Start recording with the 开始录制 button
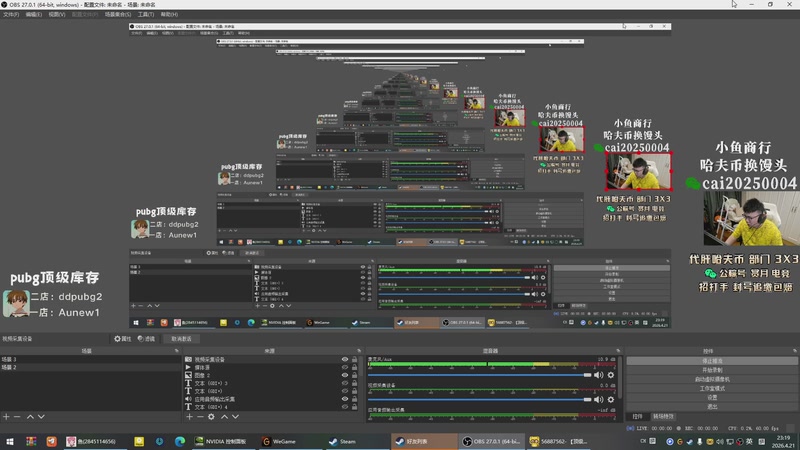Viewport: 800px width, 450px height. click(x=712, y=370)
